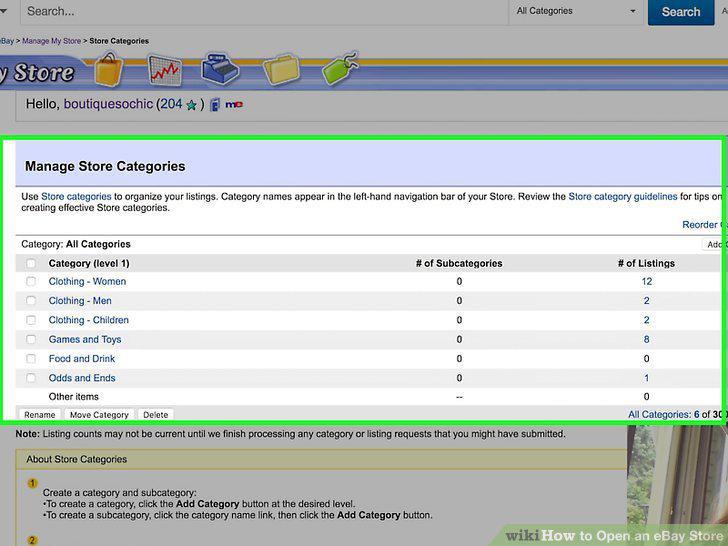This screenshot has width=728, height=546.
Task: Open Clothing - Children category
Action: tap(89, 320)
